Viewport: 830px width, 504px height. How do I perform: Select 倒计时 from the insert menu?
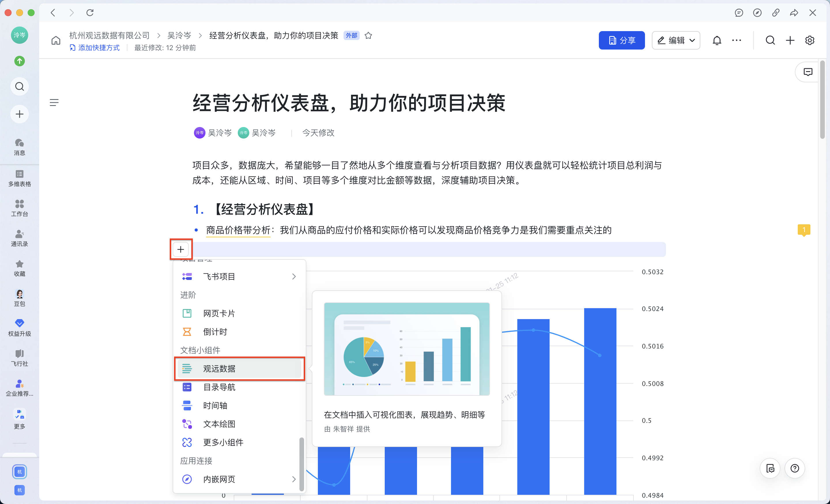coord(239,332)
